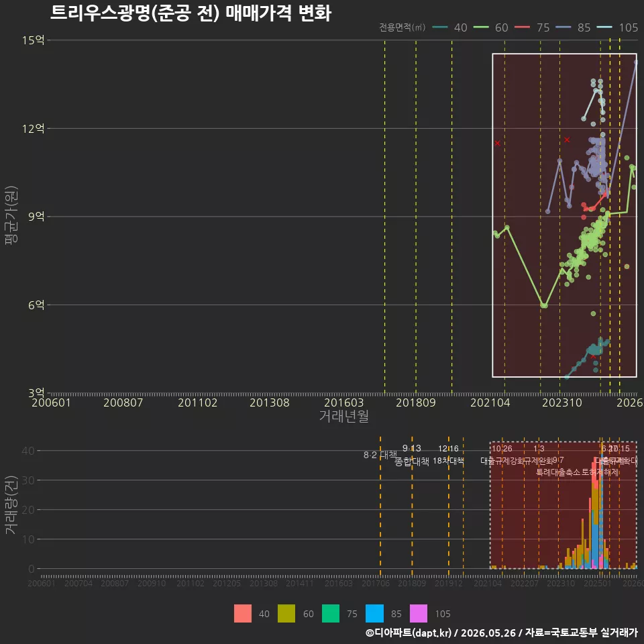The width and height of the screenshot is (644, 644).
Task: Click the 특례대출축소 annotation text
Action: (x=559, y=472)
